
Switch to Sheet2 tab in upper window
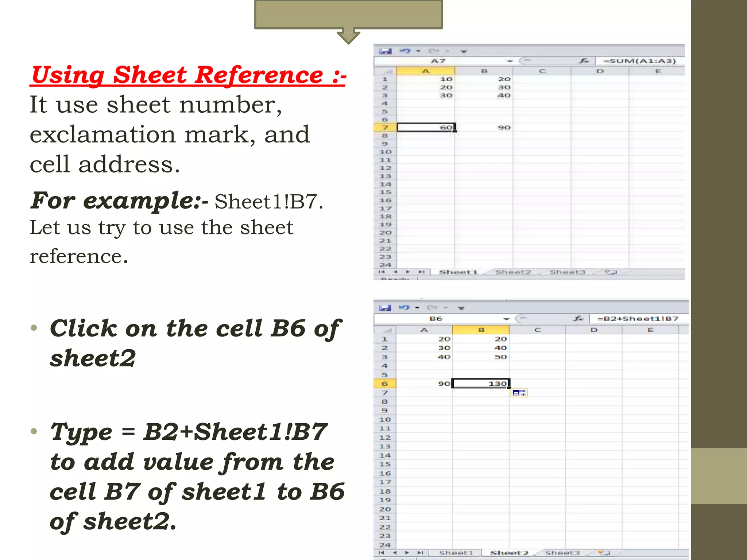[513, 272]
